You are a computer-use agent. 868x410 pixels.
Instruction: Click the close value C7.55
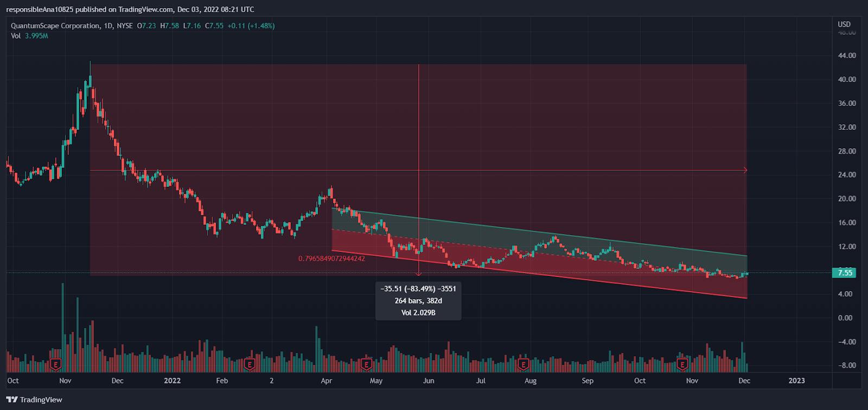point(214,26)
